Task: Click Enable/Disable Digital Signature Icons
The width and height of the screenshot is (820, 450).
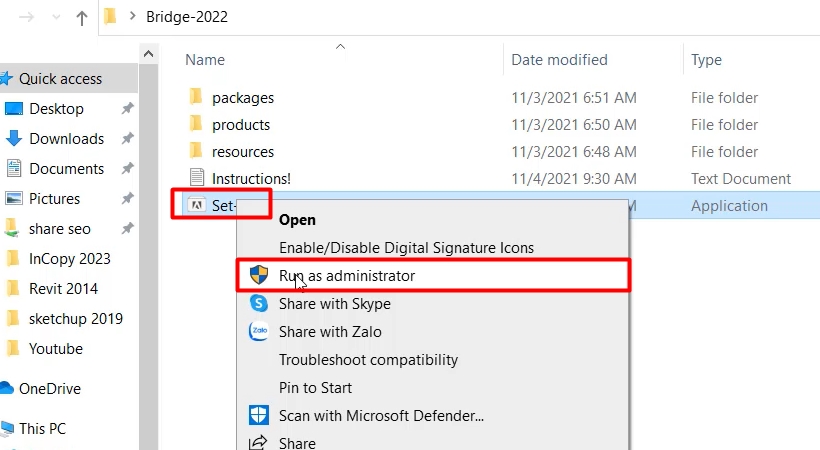Action: (x=406, y=247)
